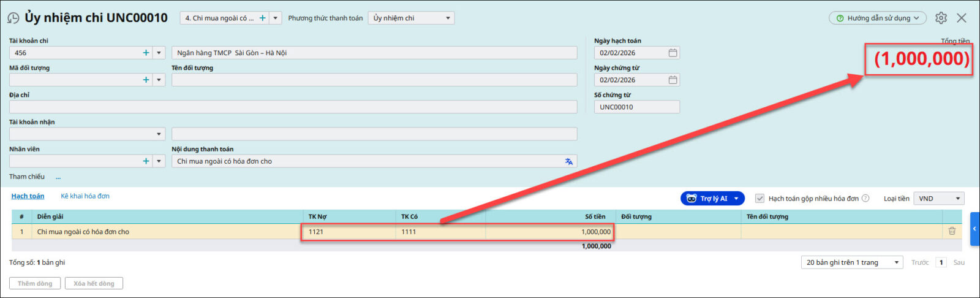Image resolution: width=980 pixels, height=298 pixels.
Task: Open calendar for Ngày hạch toán
Action: point(673,53)
